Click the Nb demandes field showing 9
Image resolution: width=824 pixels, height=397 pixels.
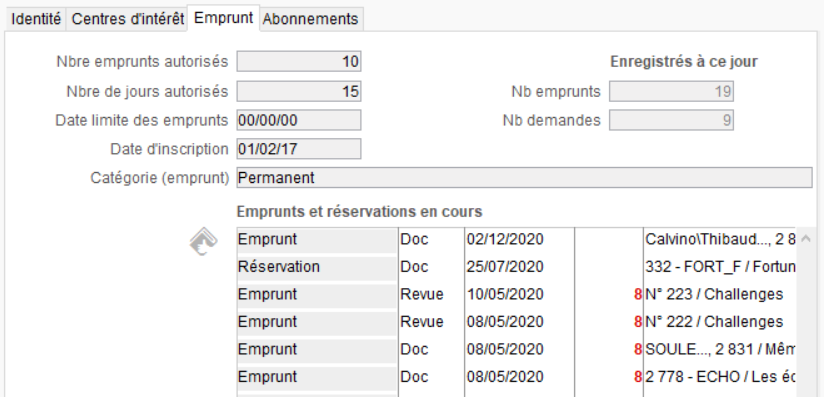671,120
